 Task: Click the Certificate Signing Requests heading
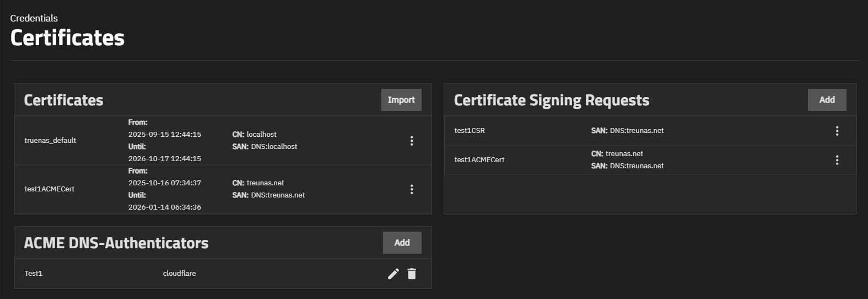pos(552,100)
